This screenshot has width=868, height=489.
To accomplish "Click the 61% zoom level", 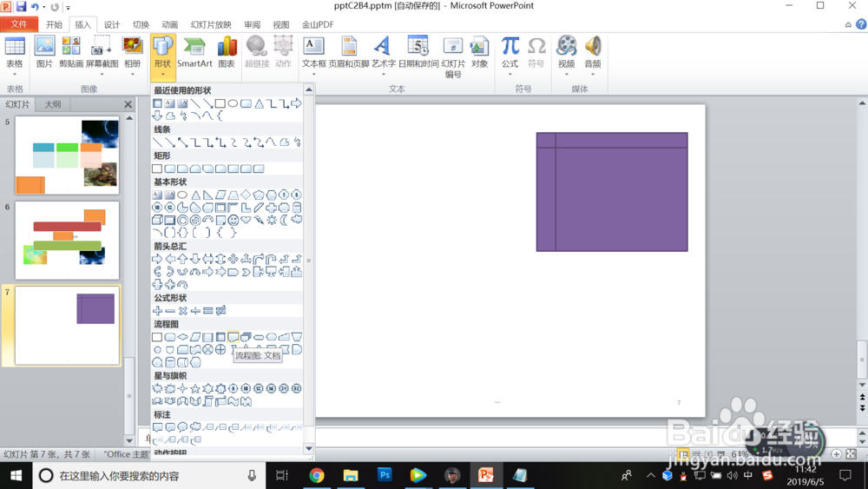I will [740, 454].
